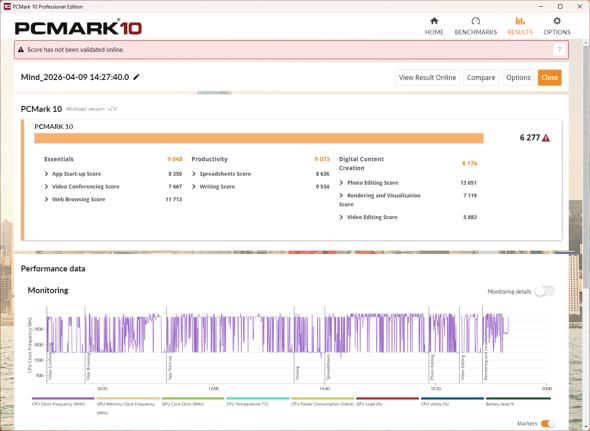Click the Writing score value 9 534
The width and height of the screenshot is (590, 431).
(x=322, y=187)
